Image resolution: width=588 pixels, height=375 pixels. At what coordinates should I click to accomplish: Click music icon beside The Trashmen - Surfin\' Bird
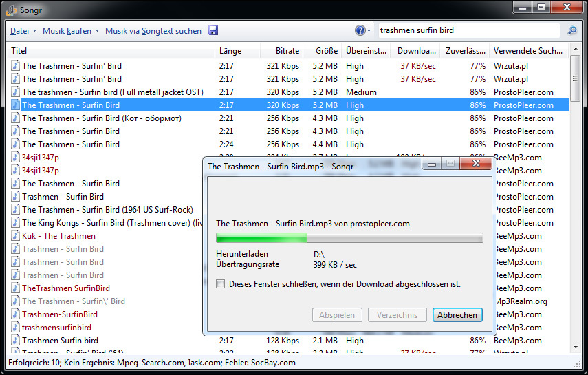(x=15, y=301)
